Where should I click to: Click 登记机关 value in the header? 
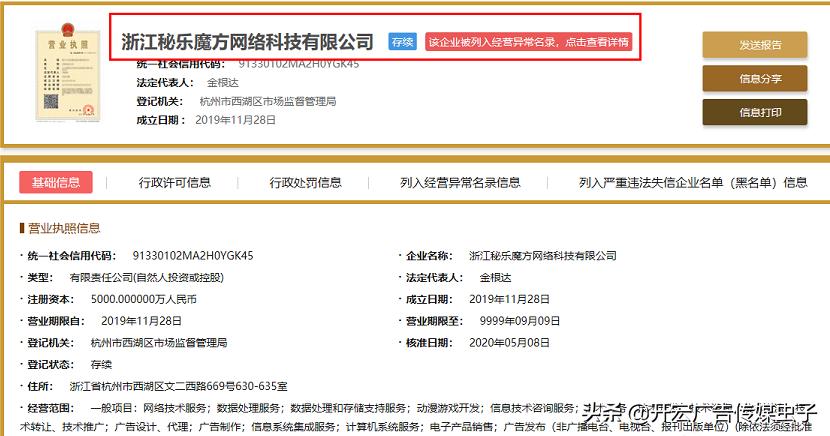pos(267,101)
